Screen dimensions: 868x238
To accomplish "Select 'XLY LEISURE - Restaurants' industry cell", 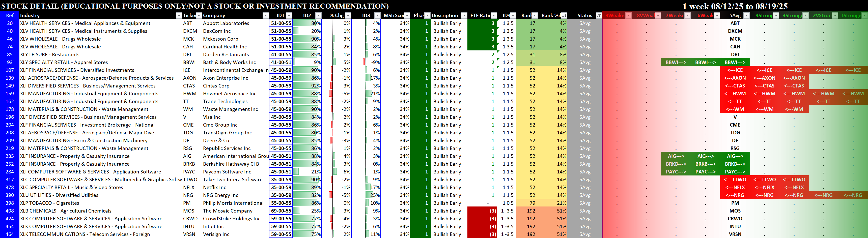I will [49, 54].
